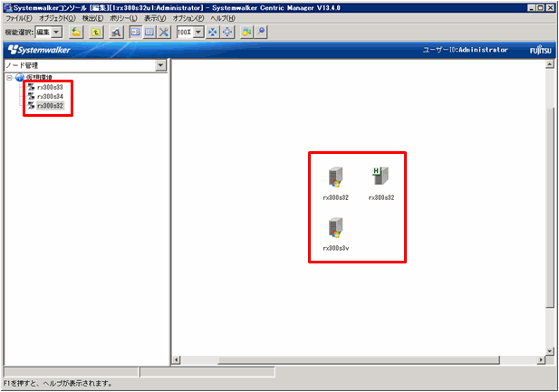Viewport: 559px width, 392px height.
Task: Open the ヘルプ(H) menu
Action: pyautogui.click(x=223, y=18)
